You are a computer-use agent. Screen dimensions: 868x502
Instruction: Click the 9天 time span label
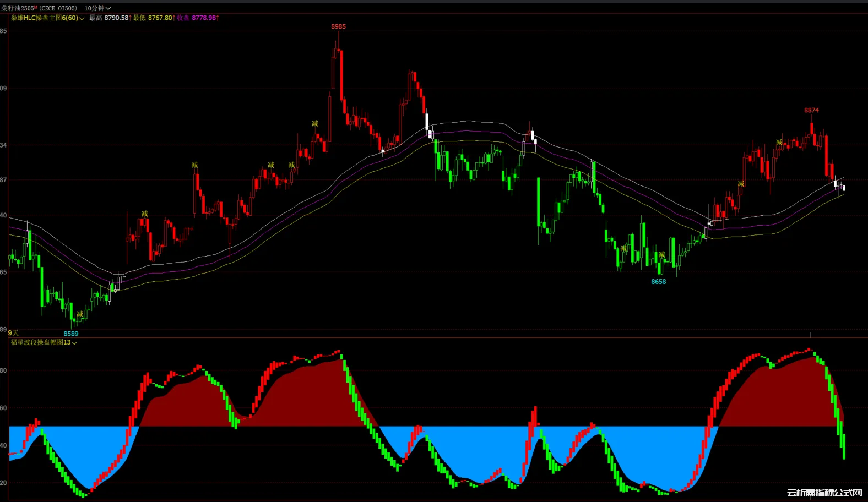tap(13, 333)
